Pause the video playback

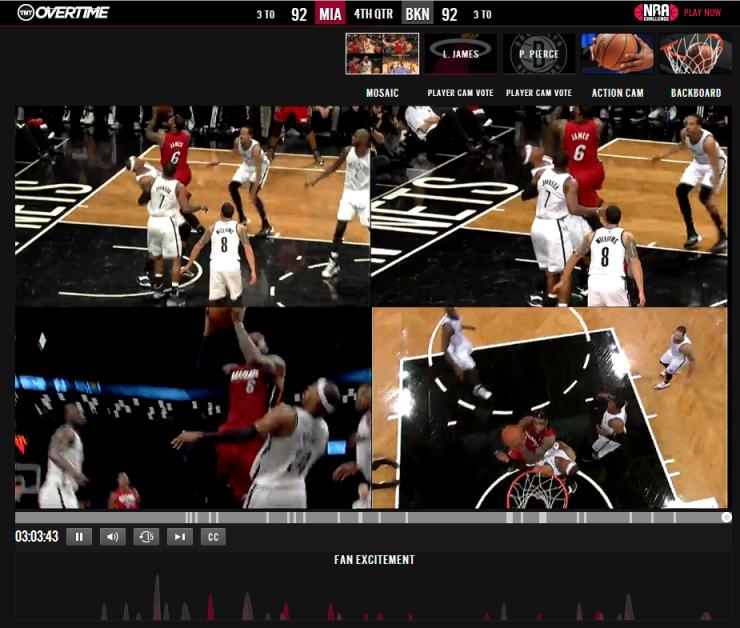point(79,537)
